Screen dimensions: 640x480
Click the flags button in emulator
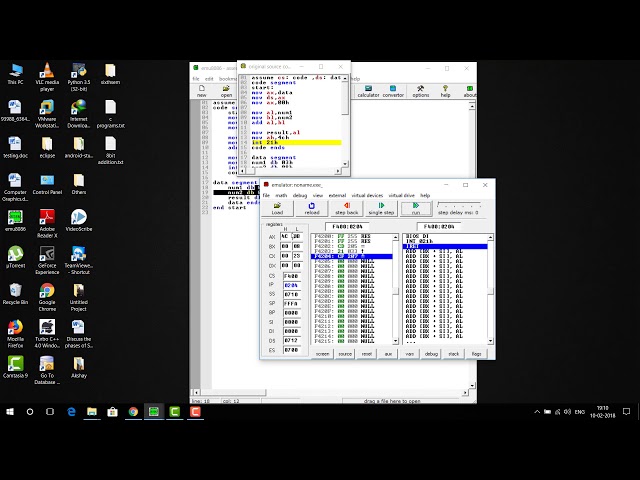[476, 354]
